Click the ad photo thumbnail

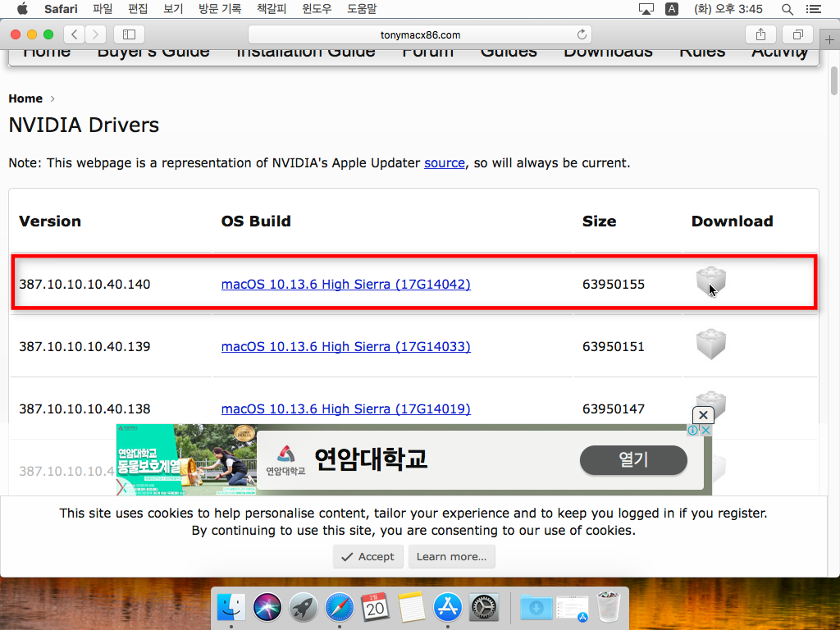tap(186, 459)
